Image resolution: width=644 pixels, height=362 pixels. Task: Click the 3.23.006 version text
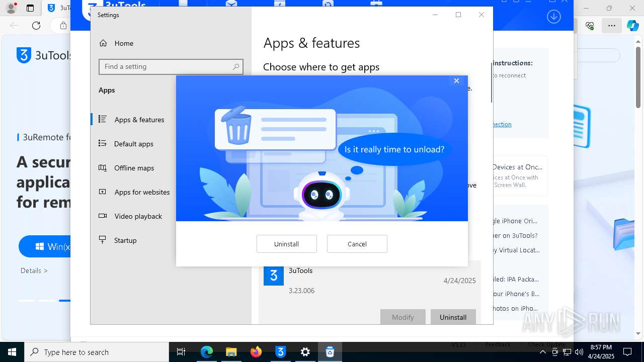301,291
